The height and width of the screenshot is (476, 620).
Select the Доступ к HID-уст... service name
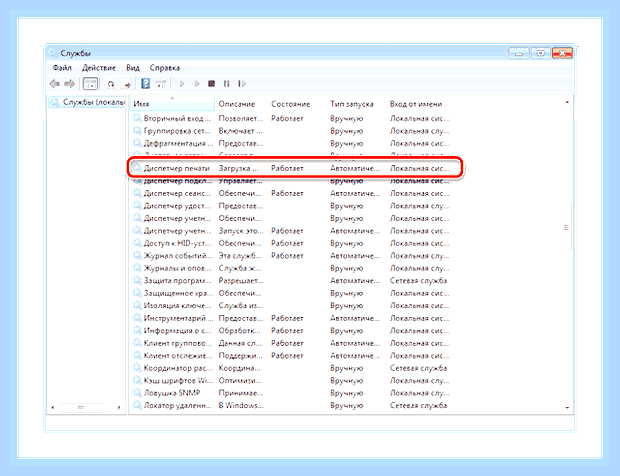tap(177, 243)
